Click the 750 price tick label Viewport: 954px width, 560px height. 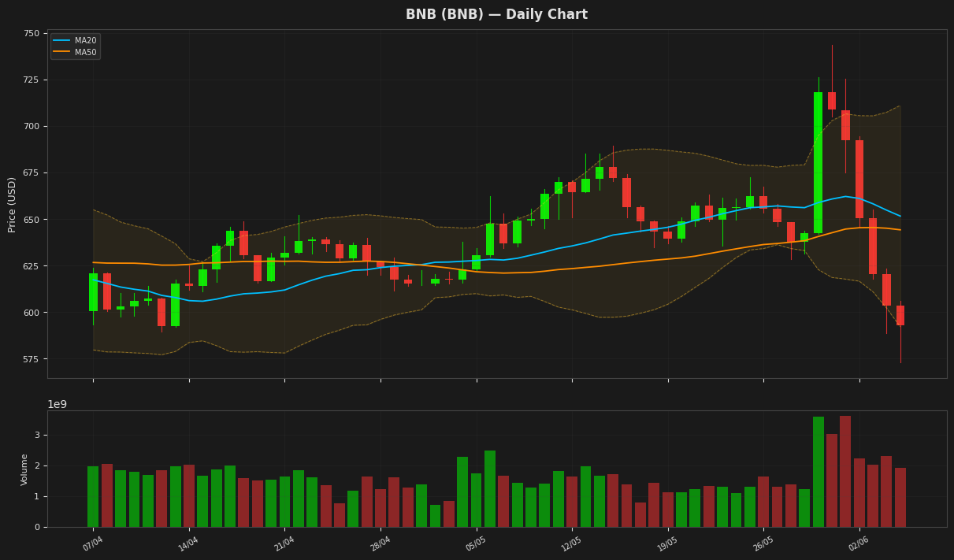[32, 33]
